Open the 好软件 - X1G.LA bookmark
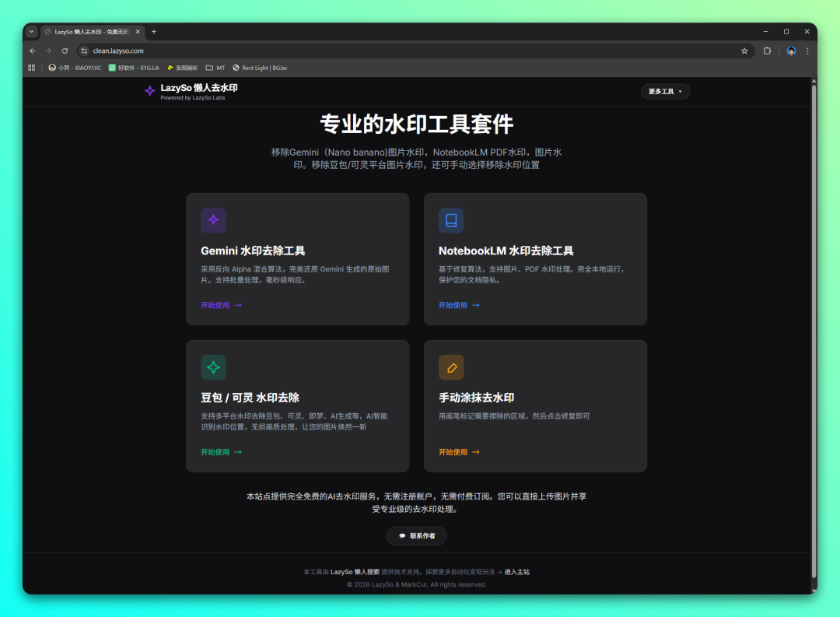The image size is (840, 617). pos(134,68)
